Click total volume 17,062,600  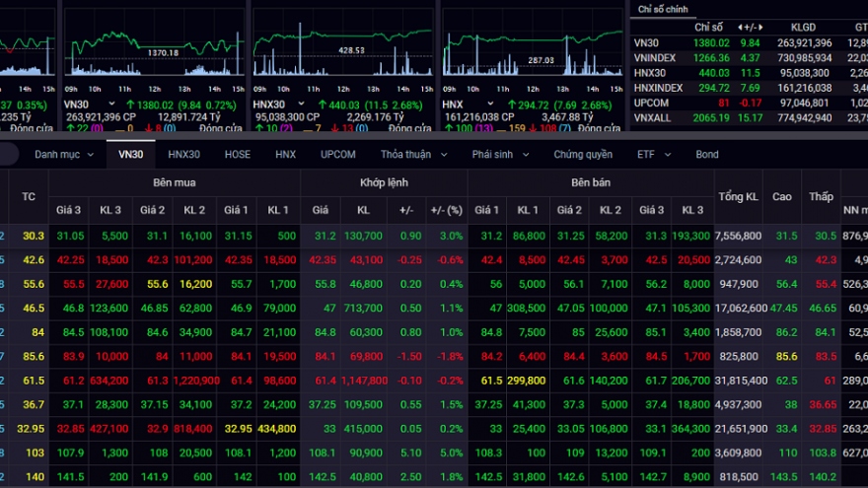[x=741, y=309]
